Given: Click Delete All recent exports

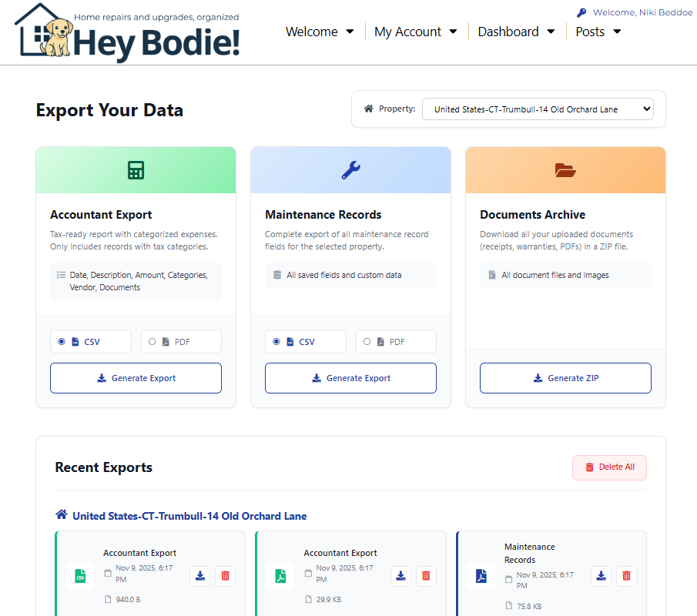Looking at the screenshot, I should [609, 467].
